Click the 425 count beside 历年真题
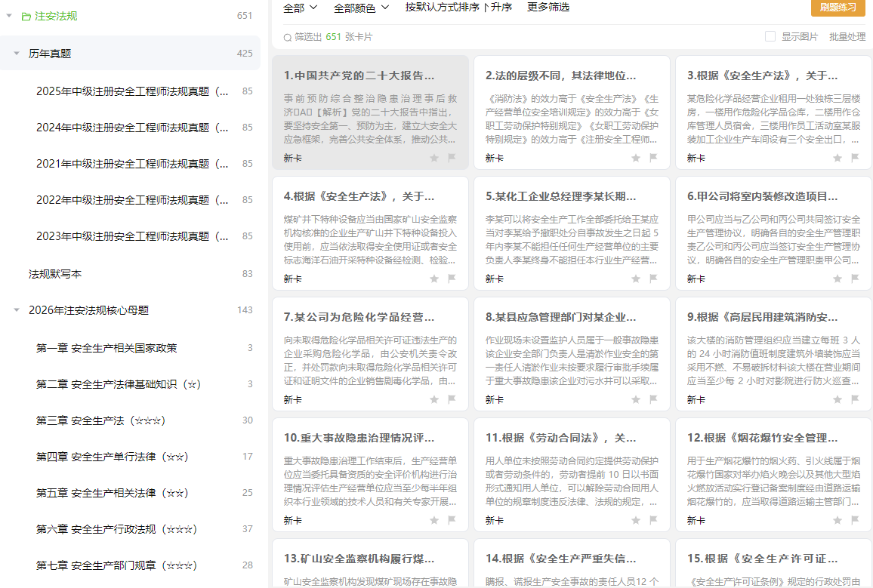This screenshot has width=873, height=588. pos(245,54)
